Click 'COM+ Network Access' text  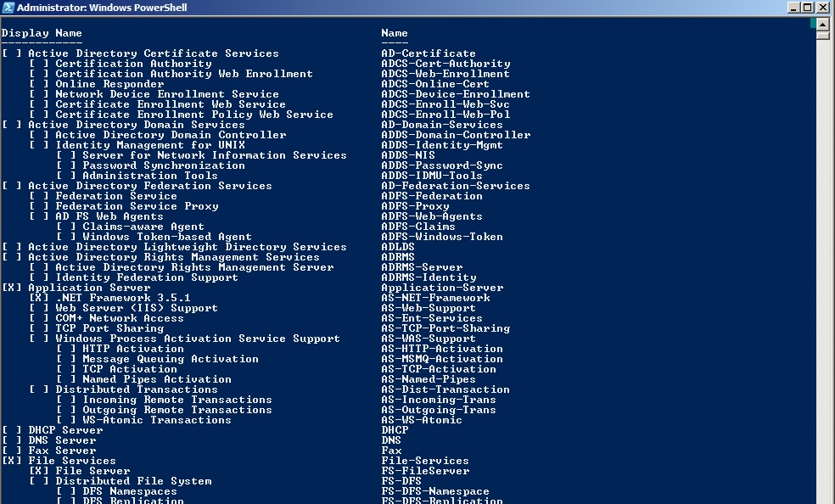tap(120, 318)
